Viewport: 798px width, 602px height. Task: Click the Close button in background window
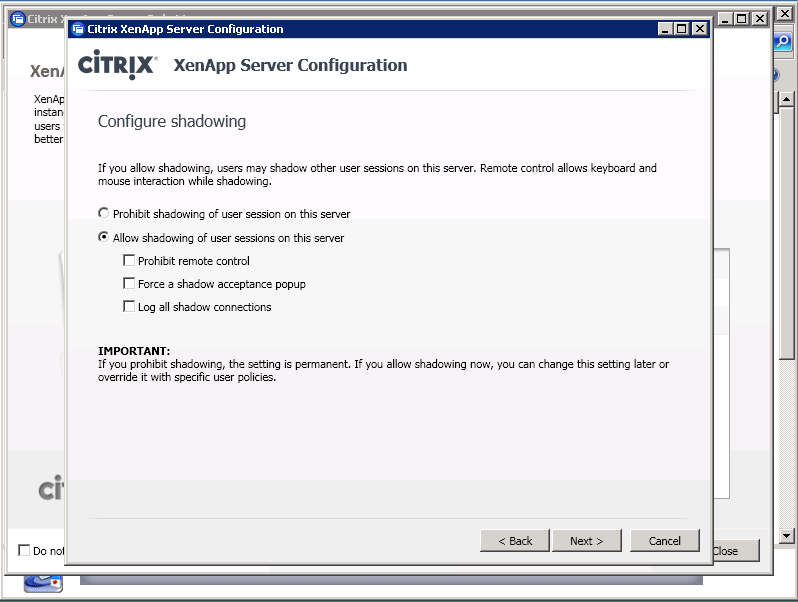(736, 551)
